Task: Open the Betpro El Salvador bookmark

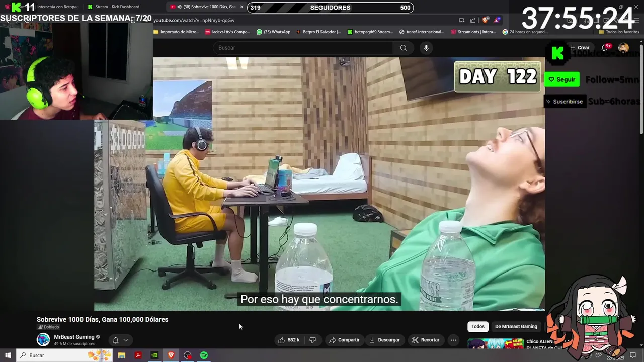Action: (318, 32)
